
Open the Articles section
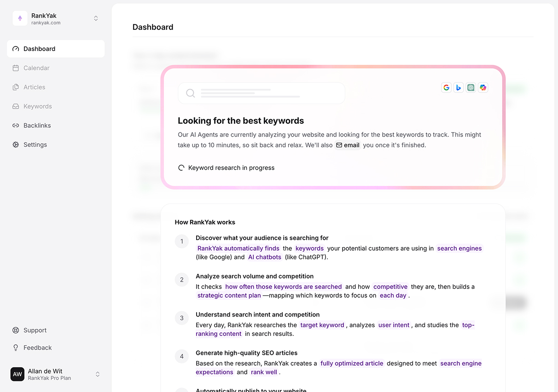pyautogui.click(x=35, y=87)
